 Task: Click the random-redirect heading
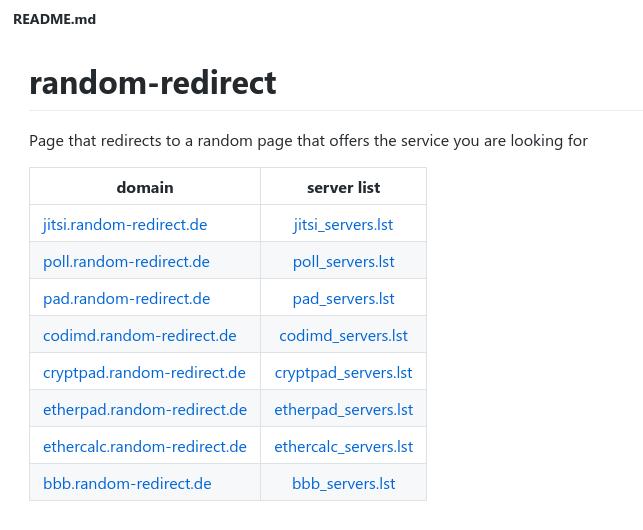(x=153, y=83)
